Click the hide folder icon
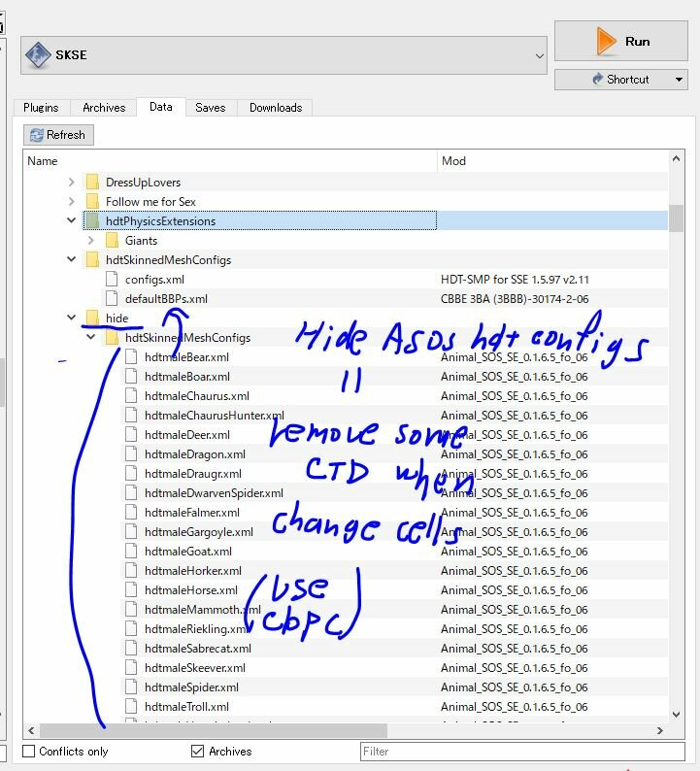Screen dimensions: 700x771 pos(92,318)
